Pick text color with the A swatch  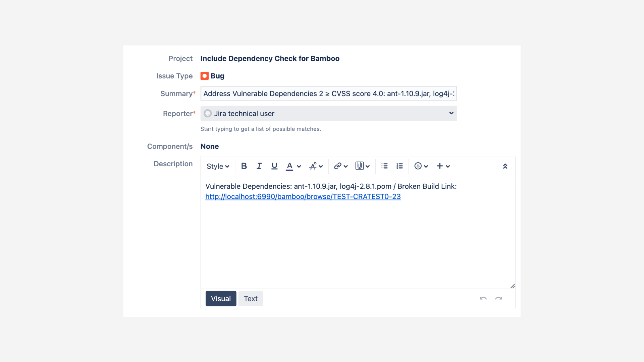coord(289,166)
